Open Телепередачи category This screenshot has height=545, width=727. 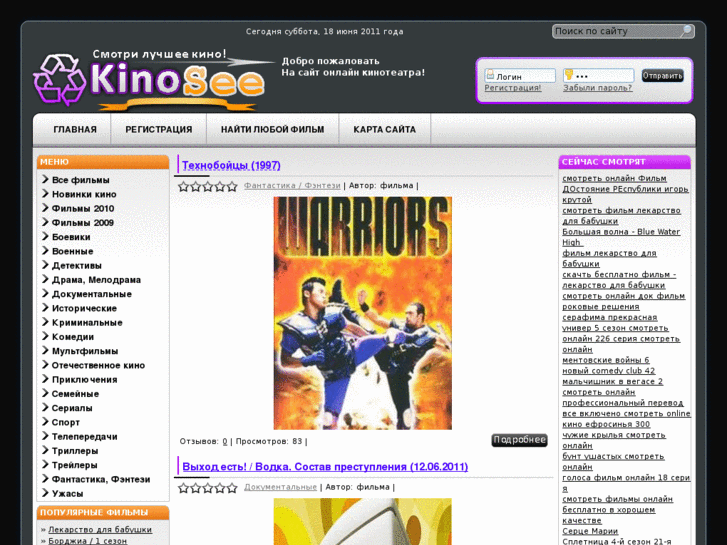[x=84, y=437]
